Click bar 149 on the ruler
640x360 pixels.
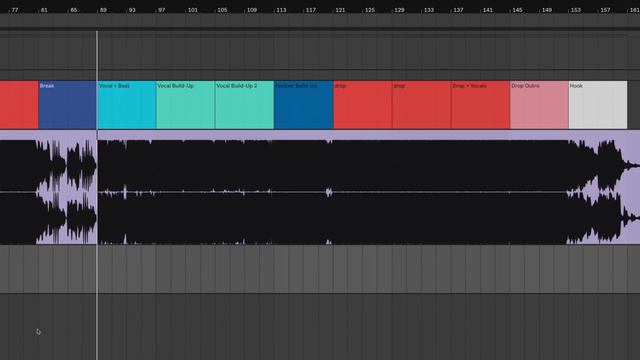[x=547, y=10]
